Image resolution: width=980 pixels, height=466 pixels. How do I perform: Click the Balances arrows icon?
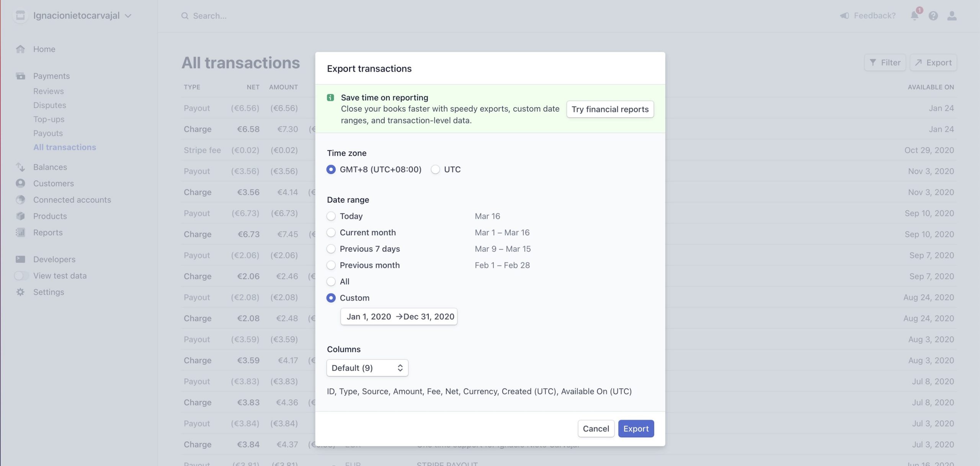(x=20, y=167)
